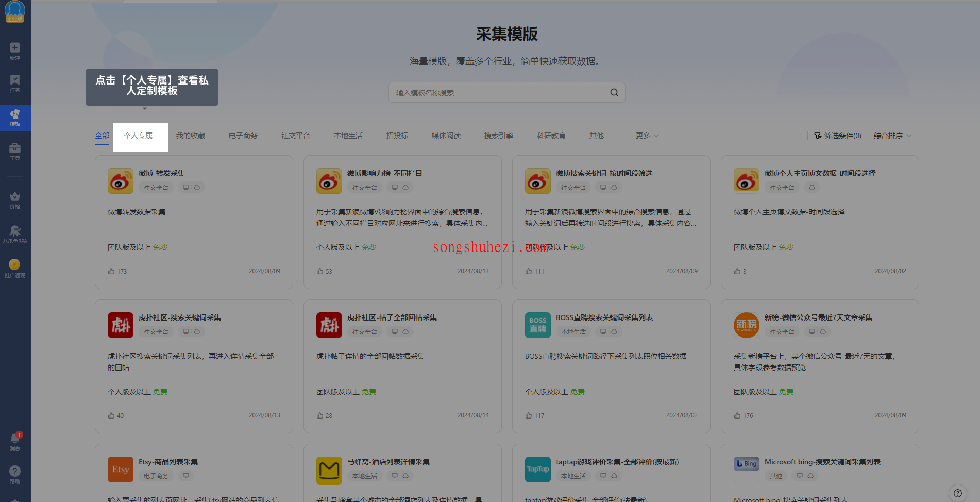Click the help question icon at bottom right
The image size is (980, 502).
958,493
